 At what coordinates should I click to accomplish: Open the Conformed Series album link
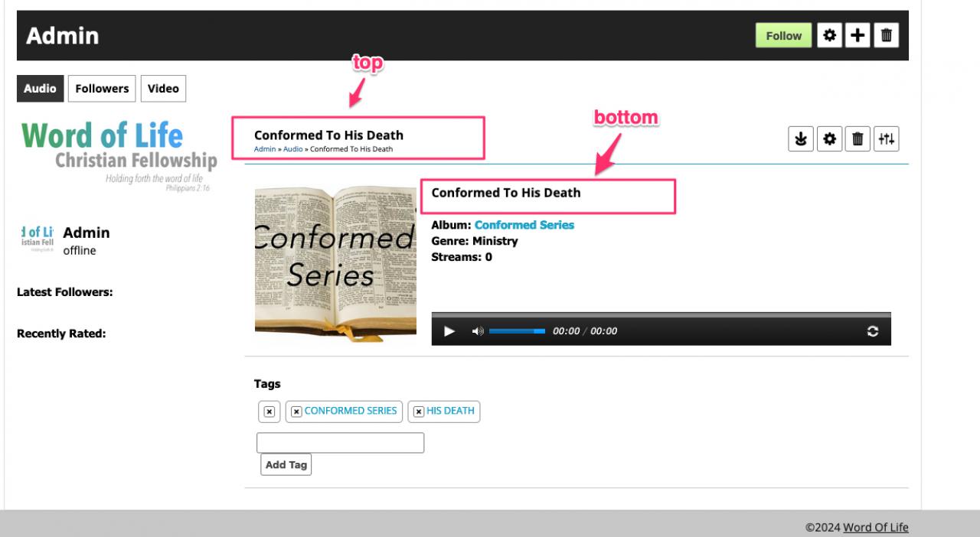click(x=524, y=225)
